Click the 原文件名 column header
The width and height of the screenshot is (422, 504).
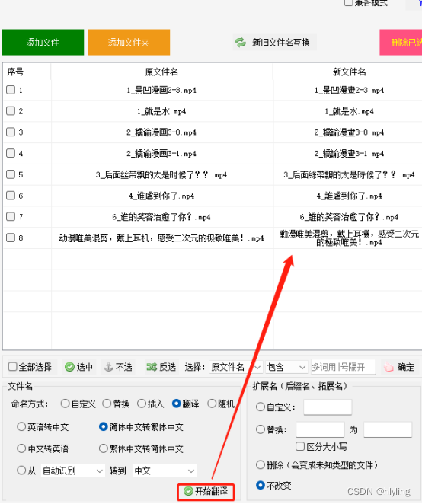coord(161,72)
